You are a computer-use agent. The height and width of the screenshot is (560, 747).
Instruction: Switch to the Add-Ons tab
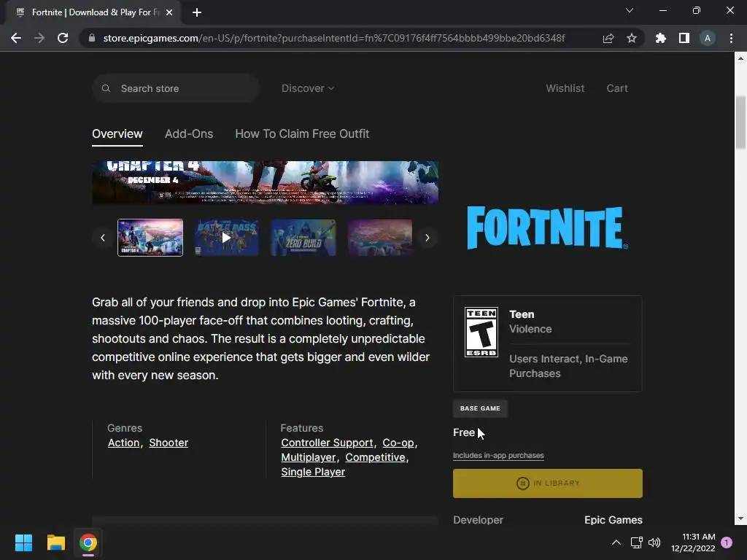coord(189,134)
